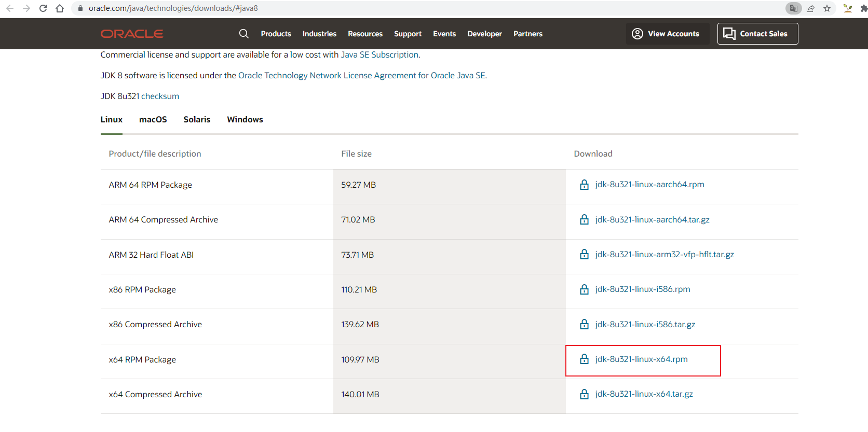The width and height of the screenshot is (868, 432).
Task: Switch to the Windows tab
Action: coord(245,119)
